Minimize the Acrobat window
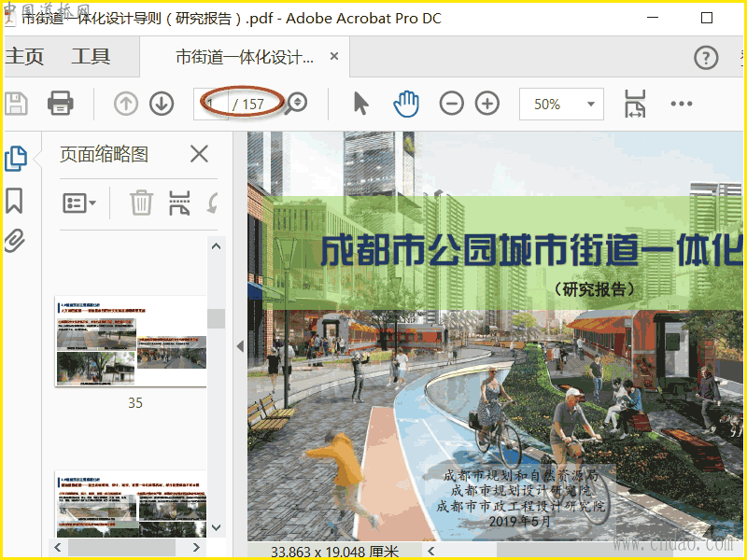Screen dimensions: 747x560 652,18
